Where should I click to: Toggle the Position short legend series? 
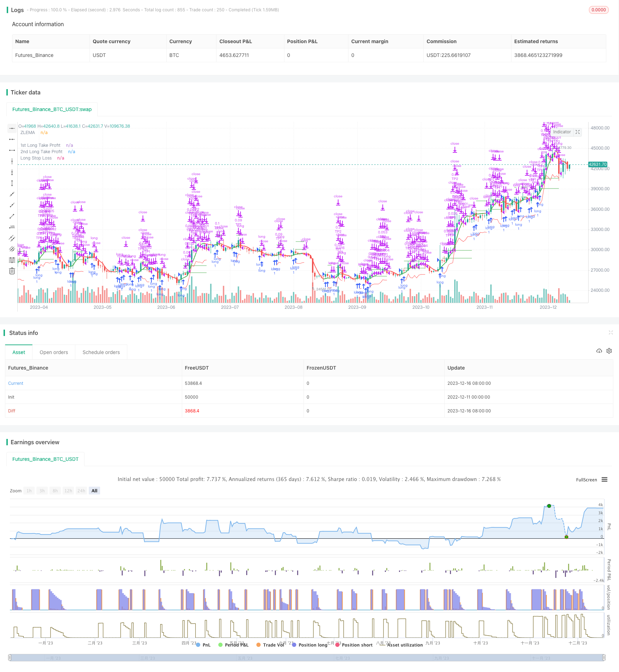pyautogui.click(x=353, y=645)
